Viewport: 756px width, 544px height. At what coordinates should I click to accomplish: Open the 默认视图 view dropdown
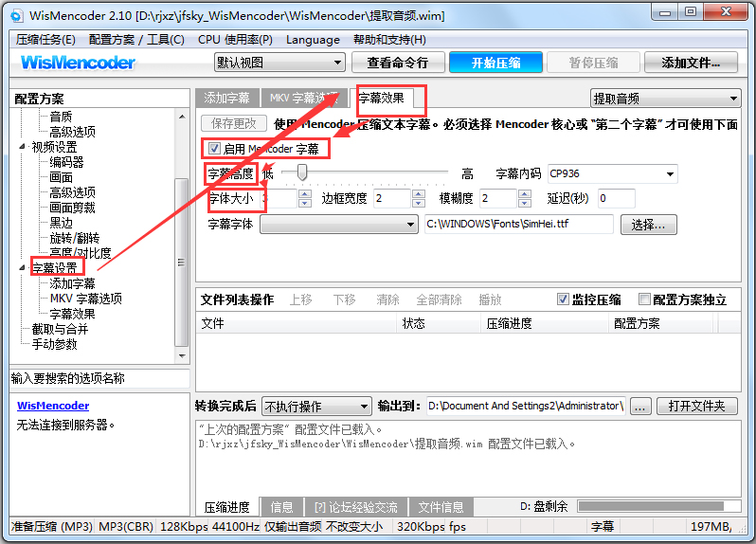click(279, 63)
